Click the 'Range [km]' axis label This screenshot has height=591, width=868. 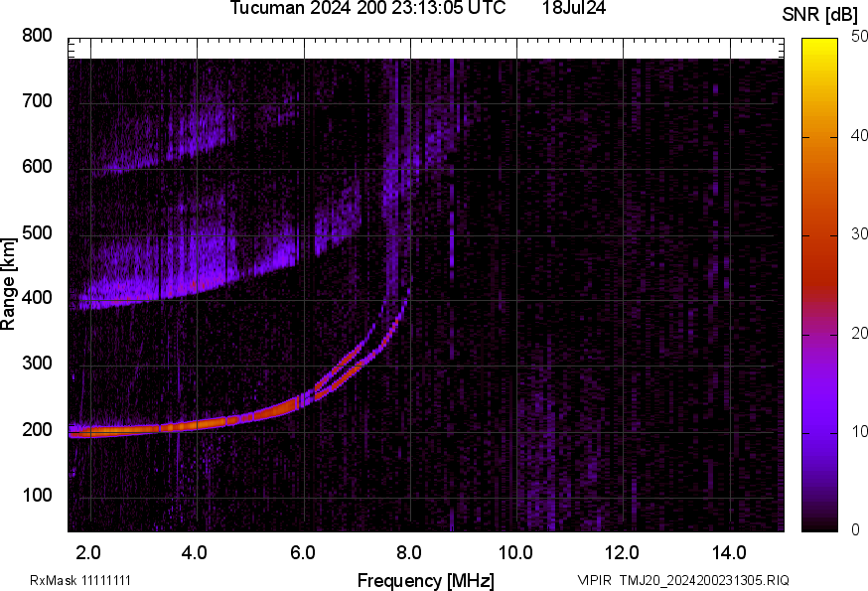[x=8, y=285]
